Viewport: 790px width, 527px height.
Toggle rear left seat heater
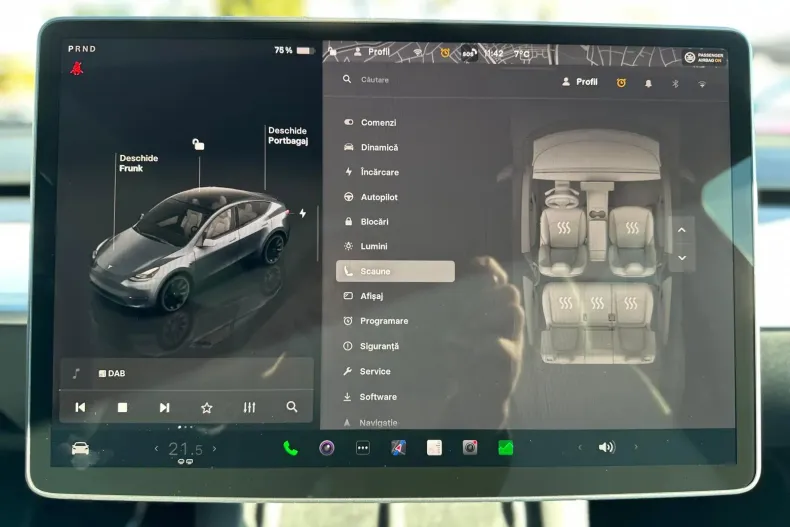[566, 303]
